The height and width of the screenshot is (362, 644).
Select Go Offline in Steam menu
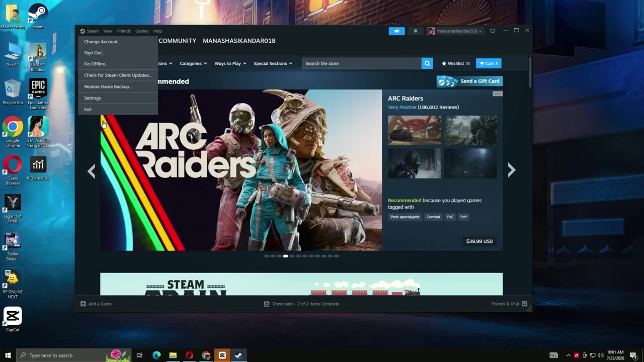[118, 64]
